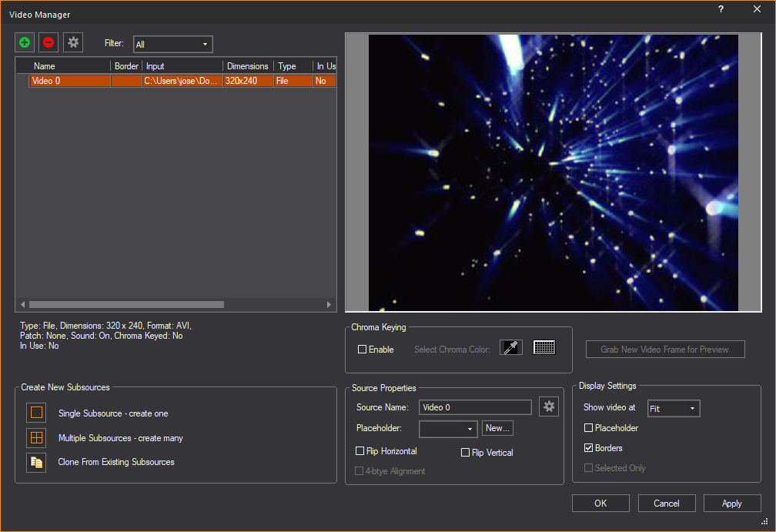Enable the Chroma Keying checkbox

[363, 350]
